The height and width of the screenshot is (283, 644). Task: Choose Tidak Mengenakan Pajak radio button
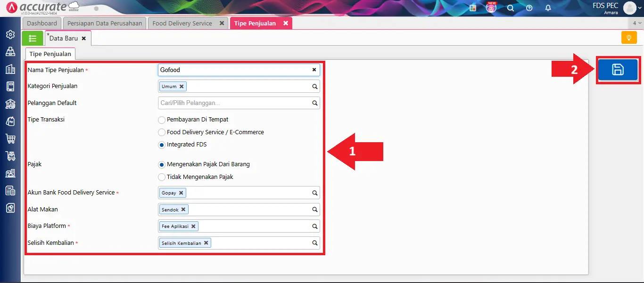pos(162,178)
